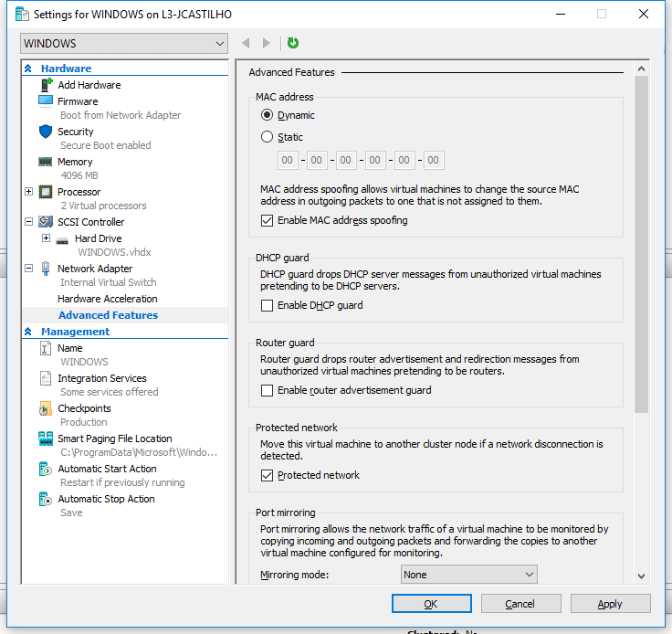Click the Automatic Start Action icon
This screenshot has width=672, height=634.
coord(46,469)
